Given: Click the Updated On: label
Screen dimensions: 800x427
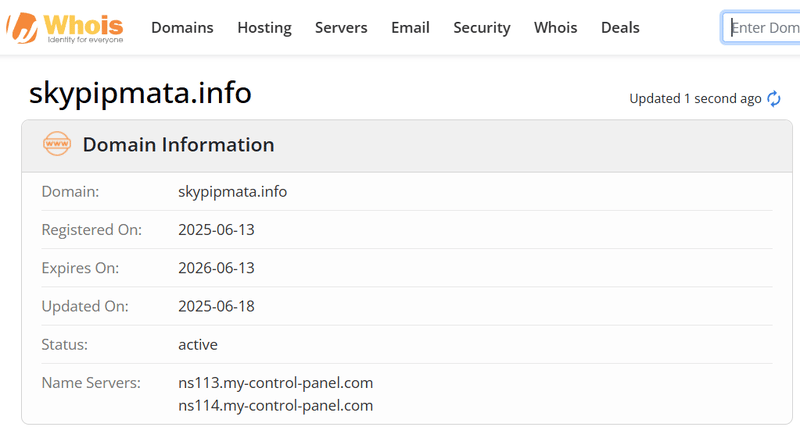Looking at the screenshot, I should [x=85, y=306].
